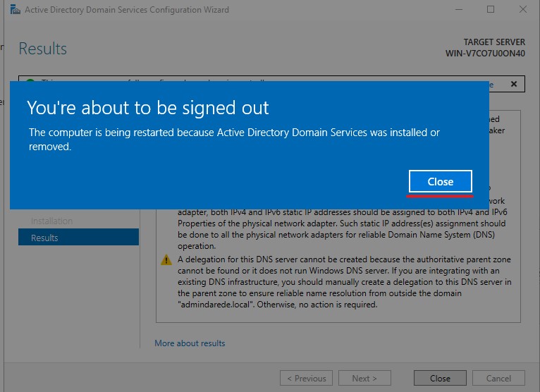Click the static IP addresses warning text
The width and height of the screenshot is (540, 392).
(343, 229)
